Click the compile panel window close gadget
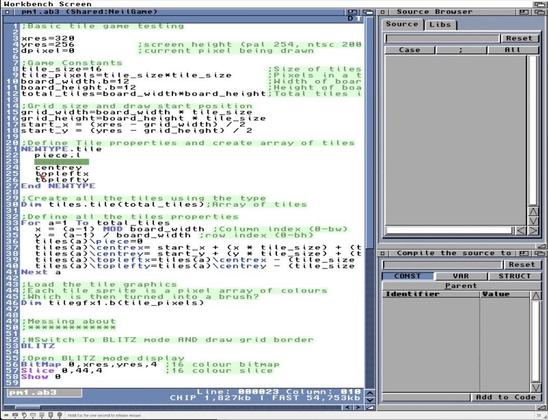Image resolution: width=548 pixels, height=420 pixels. (x=382, y=253)
